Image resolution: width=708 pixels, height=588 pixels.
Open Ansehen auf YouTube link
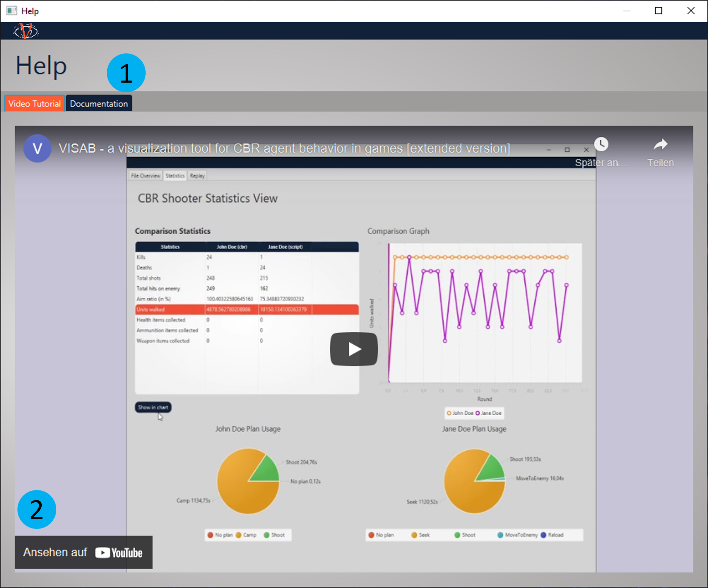(84, 552)
